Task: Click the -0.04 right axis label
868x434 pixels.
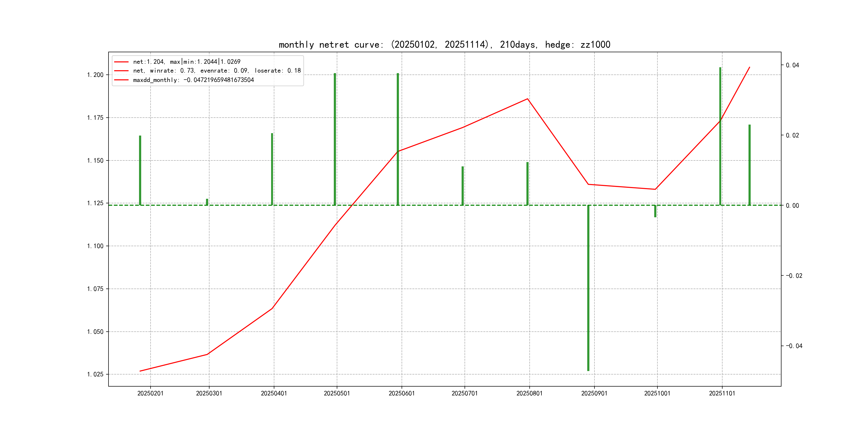Action: tap(794, 346)
